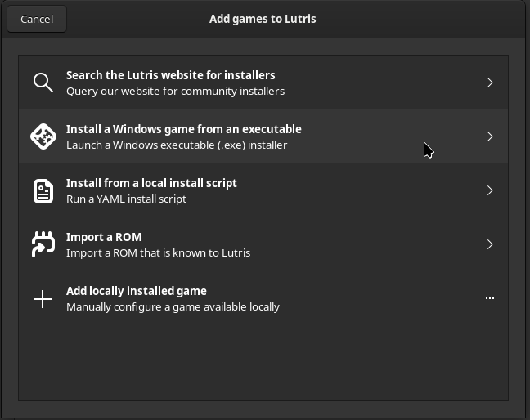
Task: Click the plus icon for local game
Action: 43,299
